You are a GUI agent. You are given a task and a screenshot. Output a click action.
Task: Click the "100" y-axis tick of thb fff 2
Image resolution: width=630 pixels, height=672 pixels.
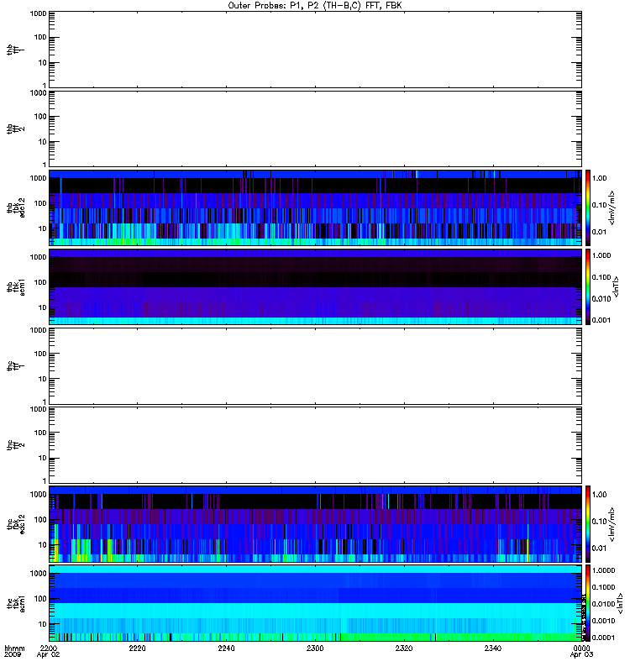pyautogui.click(x=40, y=117)
